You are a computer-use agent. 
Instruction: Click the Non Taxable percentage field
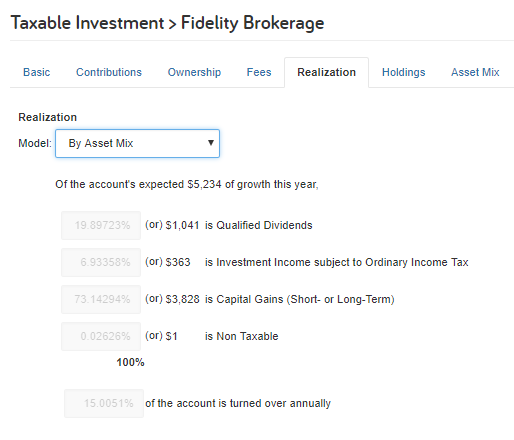(101, 336)
